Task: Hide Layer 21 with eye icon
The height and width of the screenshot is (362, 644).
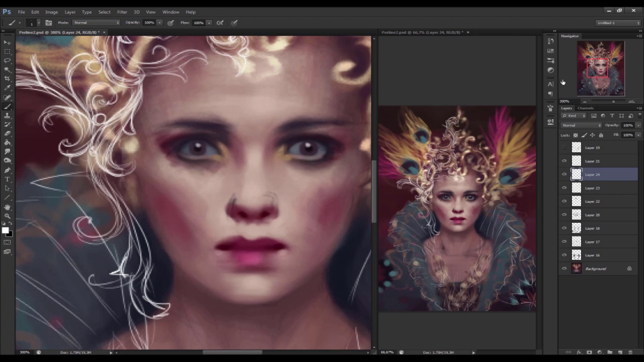Action: [564, 161]
